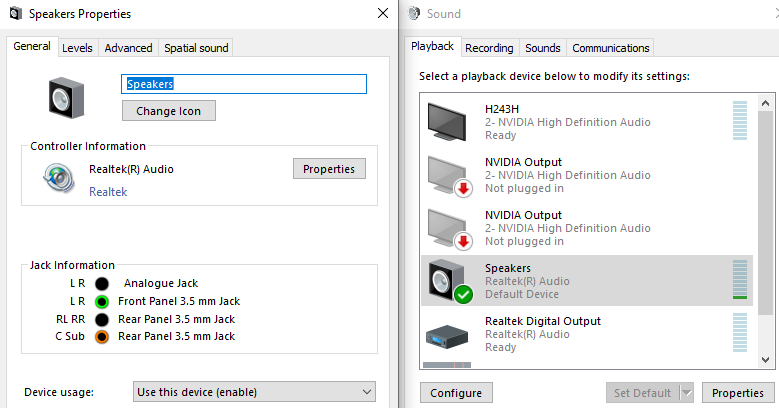
Task: Click the Realtek controller audio icon
Action: (59, 178)
